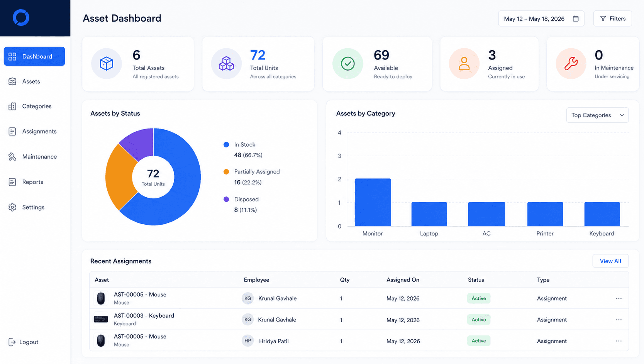Click the Total Units stacked cubes icon
Screen dimensions: 644x364
pos(226,64)
